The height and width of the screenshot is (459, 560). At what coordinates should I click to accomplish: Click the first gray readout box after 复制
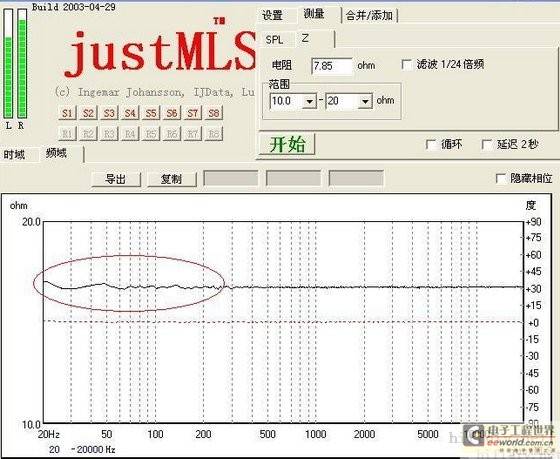pos(231,178)
